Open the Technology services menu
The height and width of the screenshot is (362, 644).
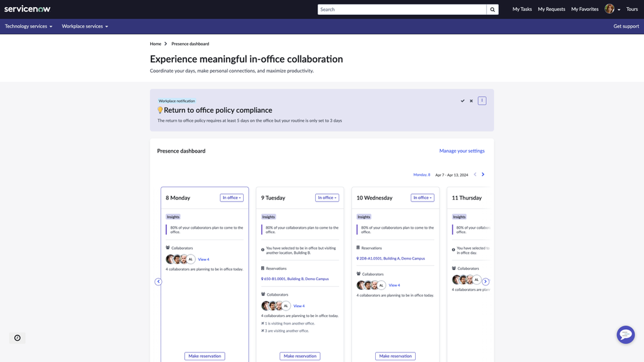point(28,26)
